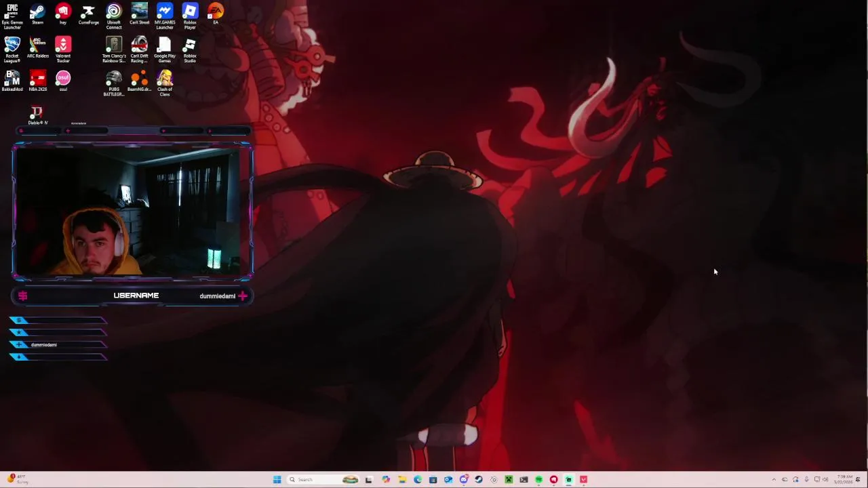Launch Microsoft Edge from the taskbar
This screenshot has height=488, width=868.
(418, 480)
